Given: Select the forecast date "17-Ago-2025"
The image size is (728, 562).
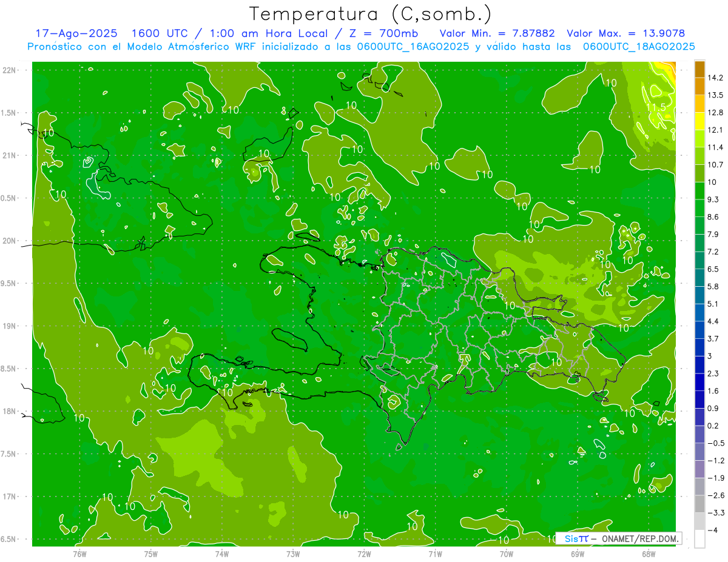Looking at the screenshot, I should point(76,33).
